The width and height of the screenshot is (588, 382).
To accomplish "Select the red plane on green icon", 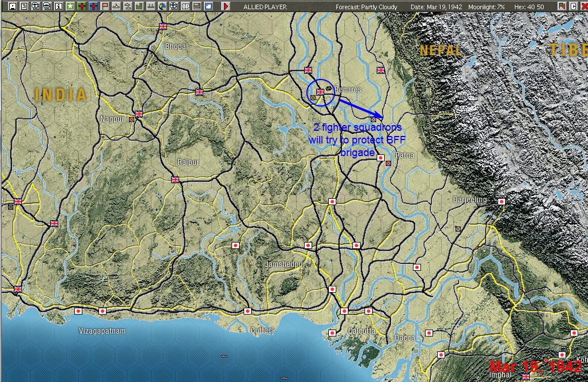I will (82, 6).
